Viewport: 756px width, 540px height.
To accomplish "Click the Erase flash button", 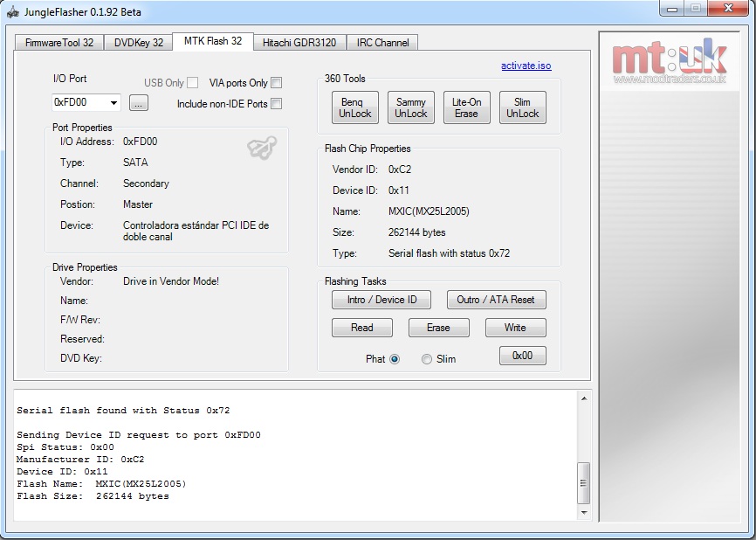I will (439, 328).
